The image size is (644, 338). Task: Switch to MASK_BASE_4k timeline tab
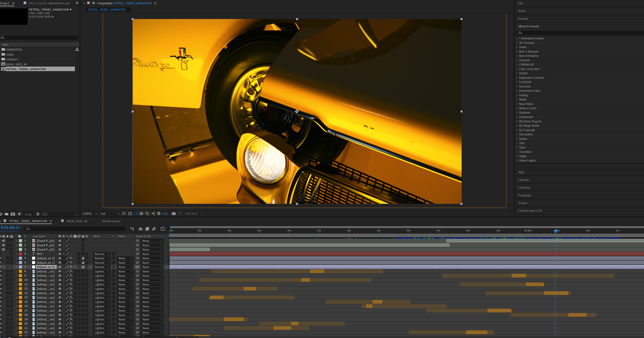click(x=77, y=221)
